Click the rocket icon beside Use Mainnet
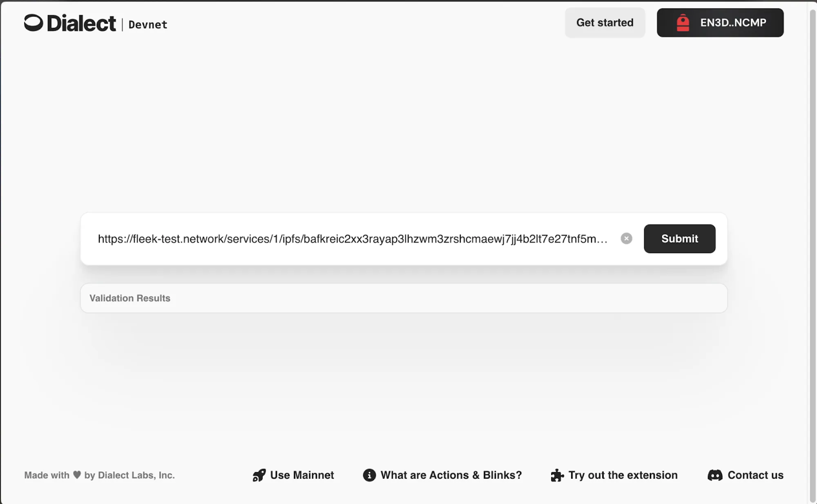This screenshot has width=817, height=504. pos(259,475)
